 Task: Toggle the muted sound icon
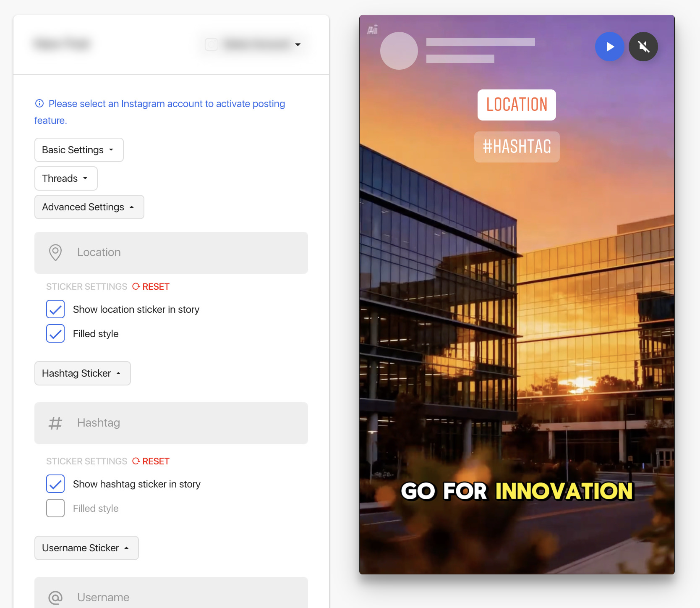click(x=643, y=47)
